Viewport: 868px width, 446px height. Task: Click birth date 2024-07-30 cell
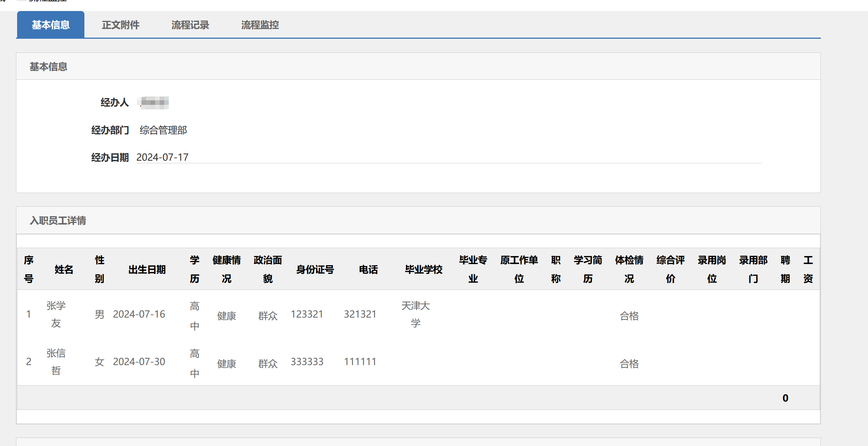click(x=139, y=362)
